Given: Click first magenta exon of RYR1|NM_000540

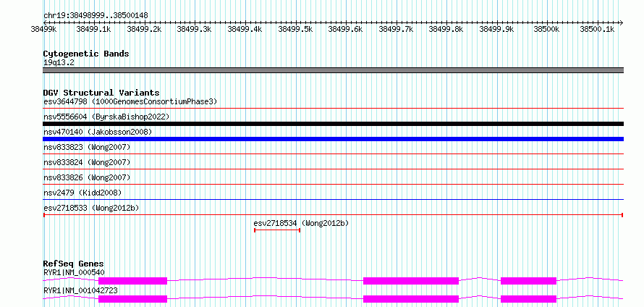Looking at the screenshot, I should pos(132,281).
